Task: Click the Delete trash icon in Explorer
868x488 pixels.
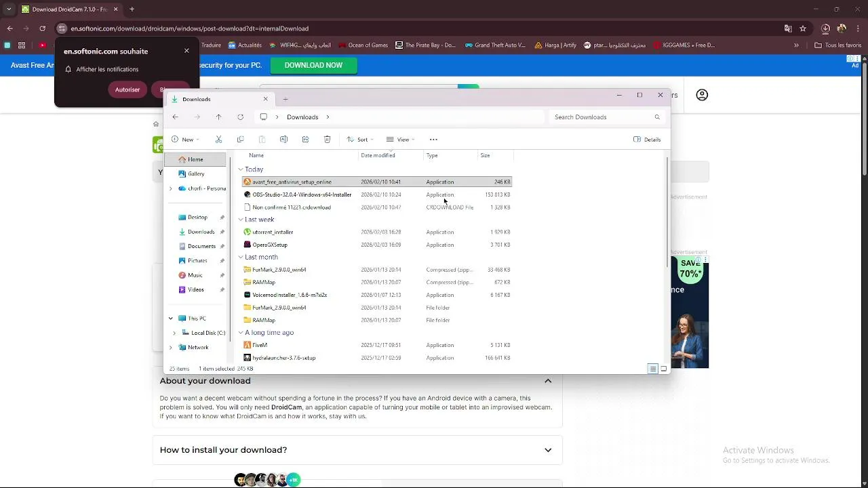Action: click(x=327, y=140)
